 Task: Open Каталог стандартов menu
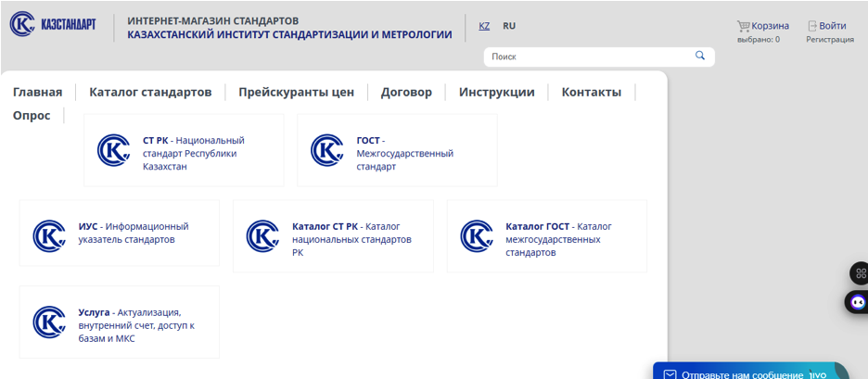[x=150, y=93]
